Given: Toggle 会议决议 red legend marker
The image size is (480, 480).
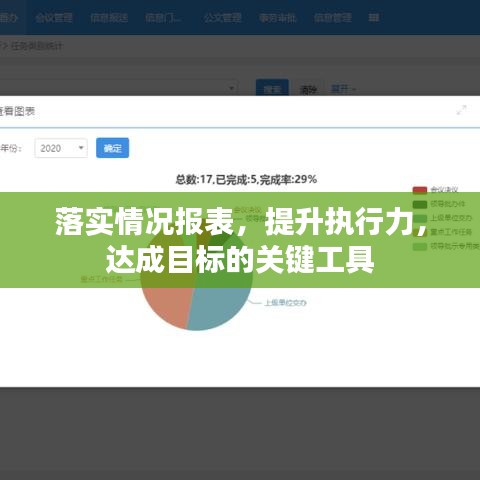Looking at the screenshot, I should pos(420,190).
